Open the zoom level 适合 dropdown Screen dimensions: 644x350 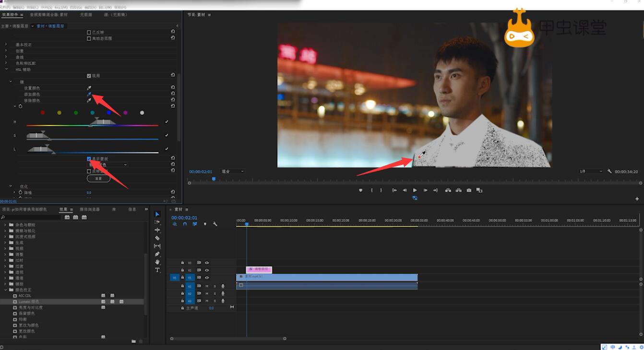[232, 171]
